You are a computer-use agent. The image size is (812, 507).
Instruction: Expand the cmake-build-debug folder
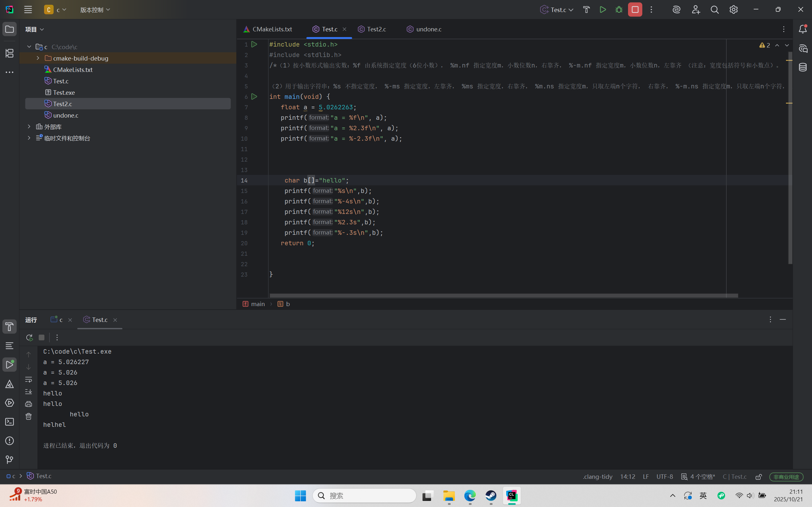pos(38,58)
